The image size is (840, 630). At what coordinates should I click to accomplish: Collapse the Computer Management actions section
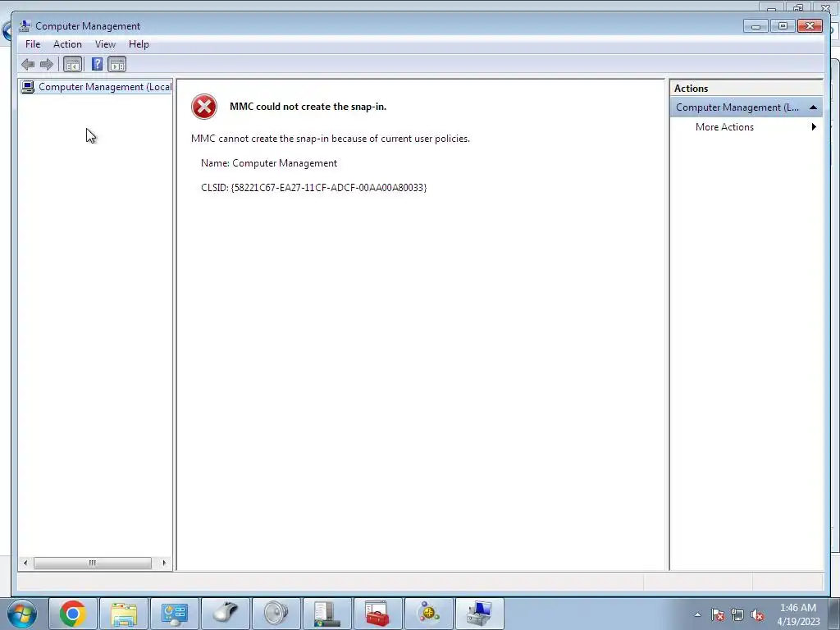pos(813,107)
